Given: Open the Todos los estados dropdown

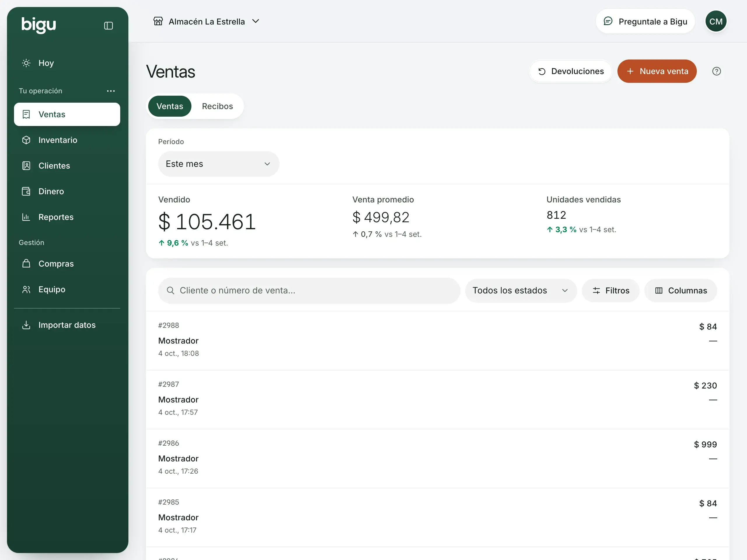Looking at the screenshot, I should (x=520, y=290).
